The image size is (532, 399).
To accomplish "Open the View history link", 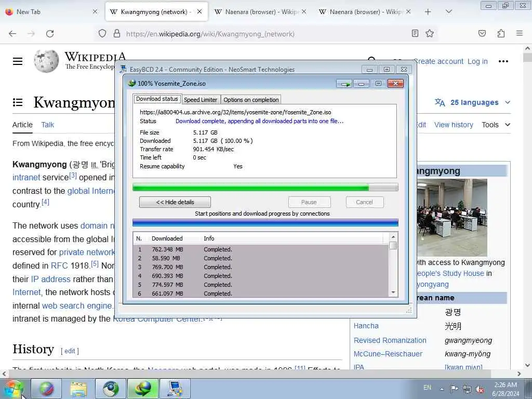I will point(454,125).
